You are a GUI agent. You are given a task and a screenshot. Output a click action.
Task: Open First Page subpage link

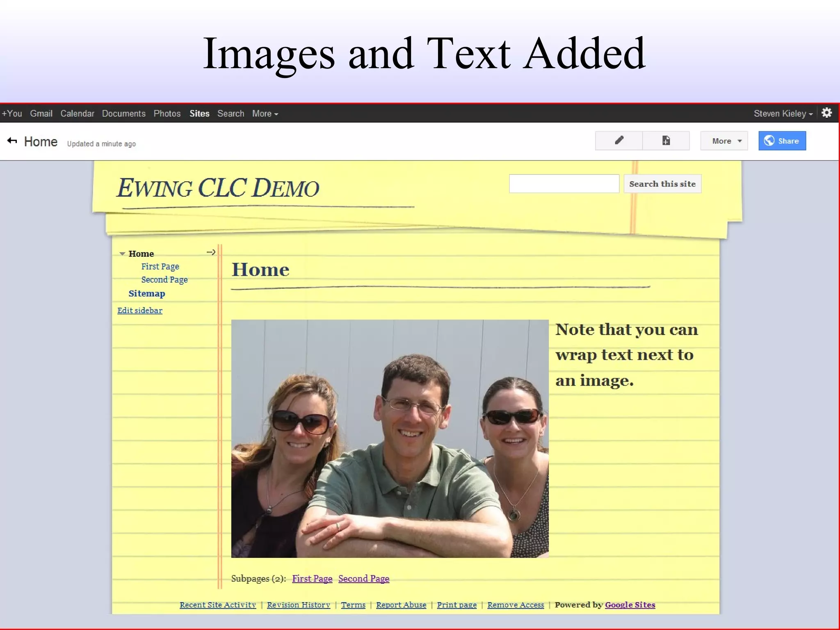coord(312,579)
